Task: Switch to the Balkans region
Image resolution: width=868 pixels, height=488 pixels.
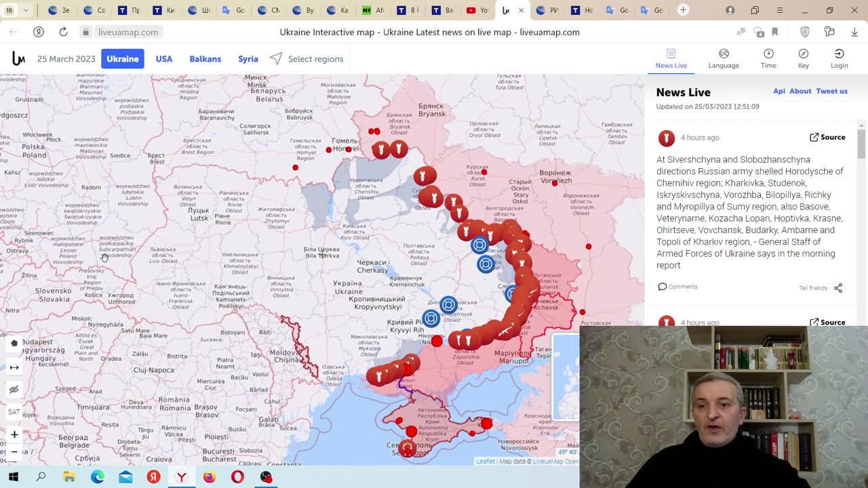Action: click(205, 59)
